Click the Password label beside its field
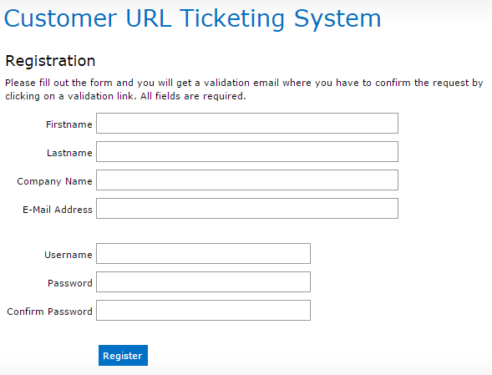492x375 pixels. click(70, 283)
